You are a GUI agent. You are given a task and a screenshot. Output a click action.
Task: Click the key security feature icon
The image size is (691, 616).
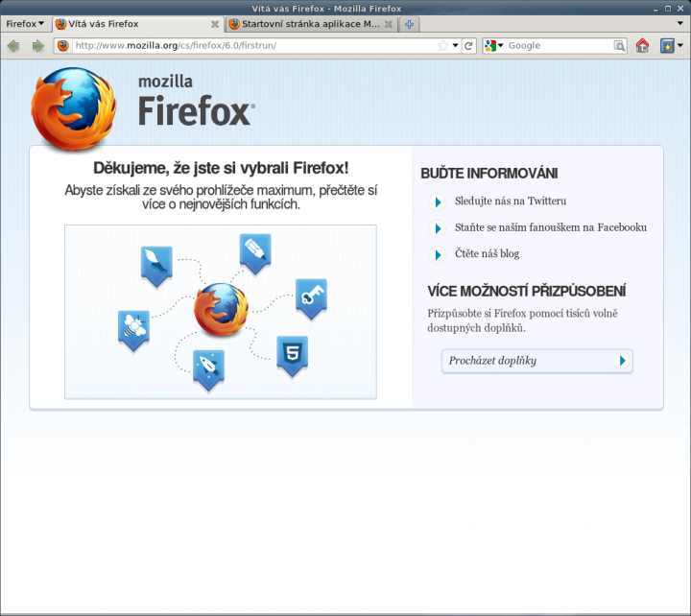(x=311, y=299)
